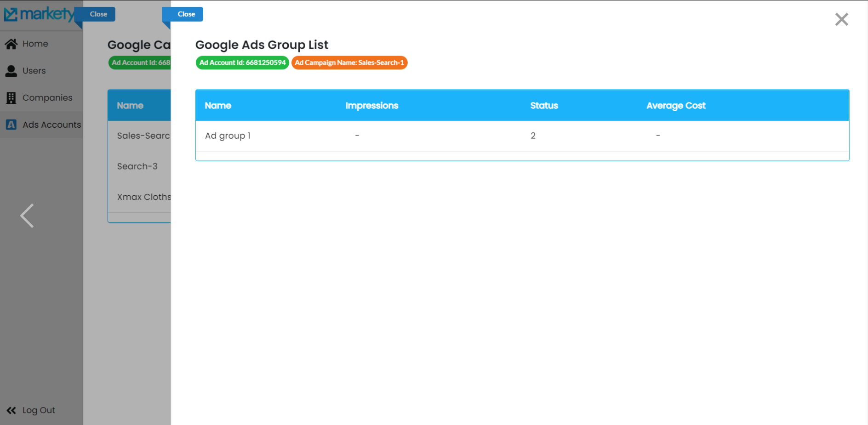Sort by the Impressions column header
868x425 pixels.
(371, 106)
